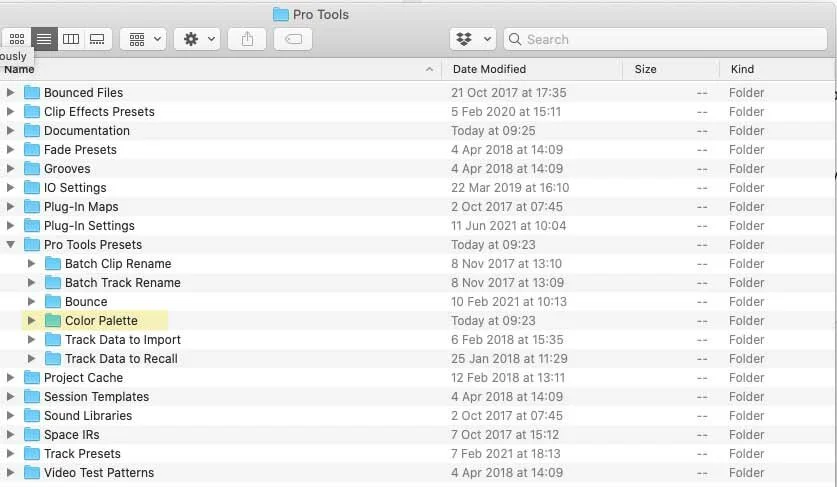
Task: Expand the Track Data to Recall folder
Action: coord(31,358)
